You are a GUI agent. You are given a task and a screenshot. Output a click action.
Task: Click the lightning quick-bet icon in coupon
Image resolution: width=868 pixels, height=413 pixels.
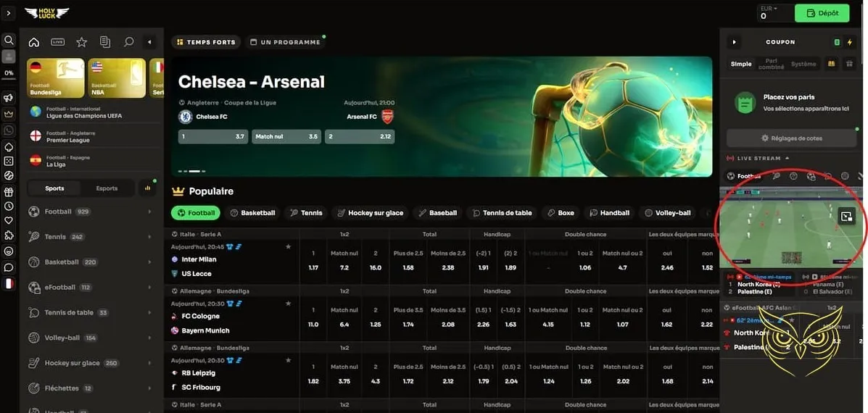click(x=850, y=42)
